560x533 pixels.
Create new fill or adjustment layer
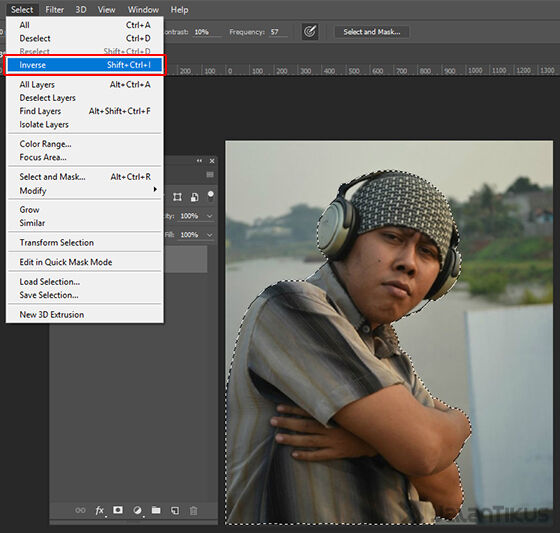coord(137,510)
